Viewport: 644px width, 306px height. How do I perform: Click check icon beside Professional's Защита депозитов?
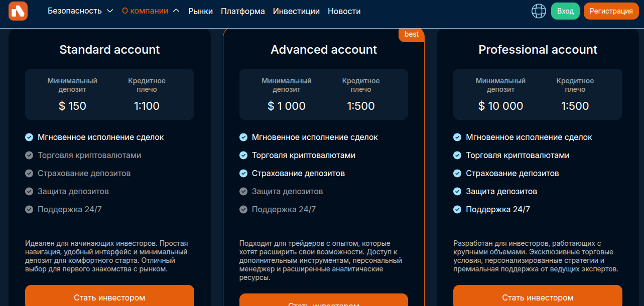pyautogui.click(x=457, y=192)
